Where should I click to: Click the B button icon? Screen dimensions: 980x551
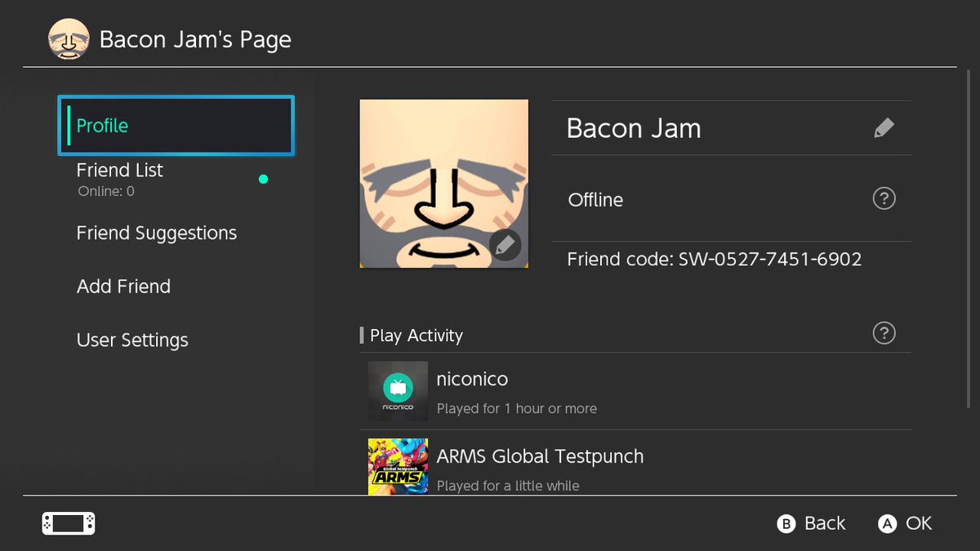pos(786,524)
